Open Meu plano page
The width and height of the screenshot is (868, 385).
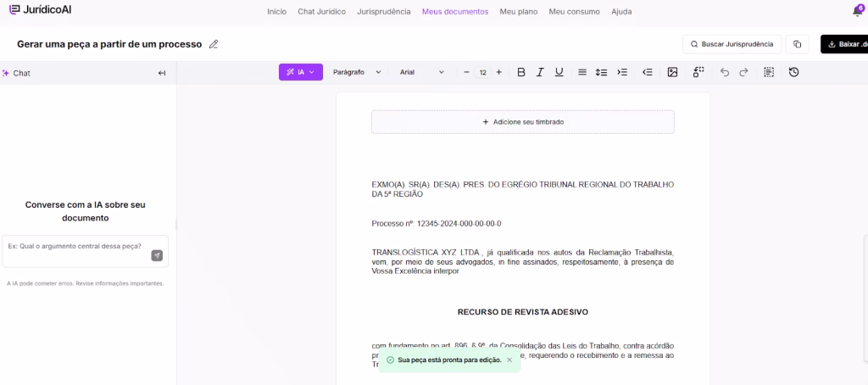pyautogui.click(x=518, y=12)
